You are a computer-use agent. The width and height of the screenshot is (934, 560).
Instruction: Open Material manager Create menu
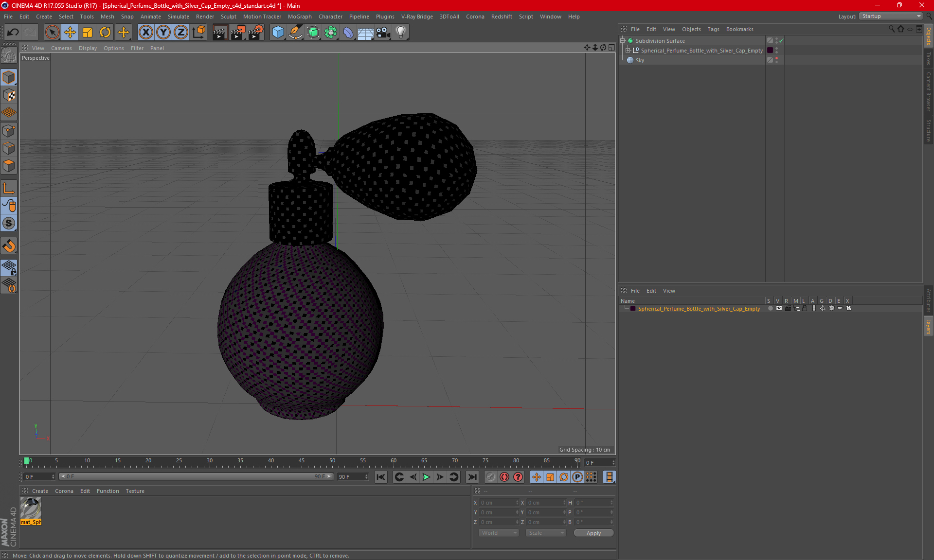tap(40, 491)
